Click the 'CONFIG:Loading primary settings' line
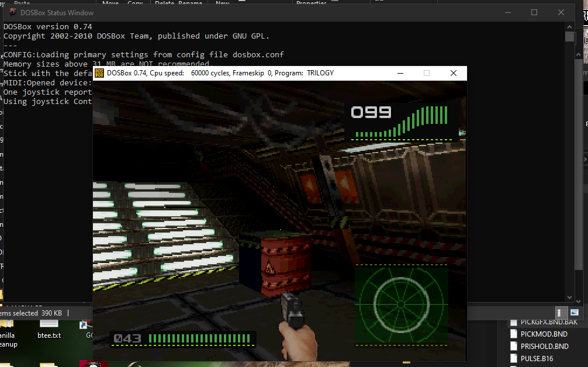The width and height of the screenshot is (588, 367). tap(144, 55)
